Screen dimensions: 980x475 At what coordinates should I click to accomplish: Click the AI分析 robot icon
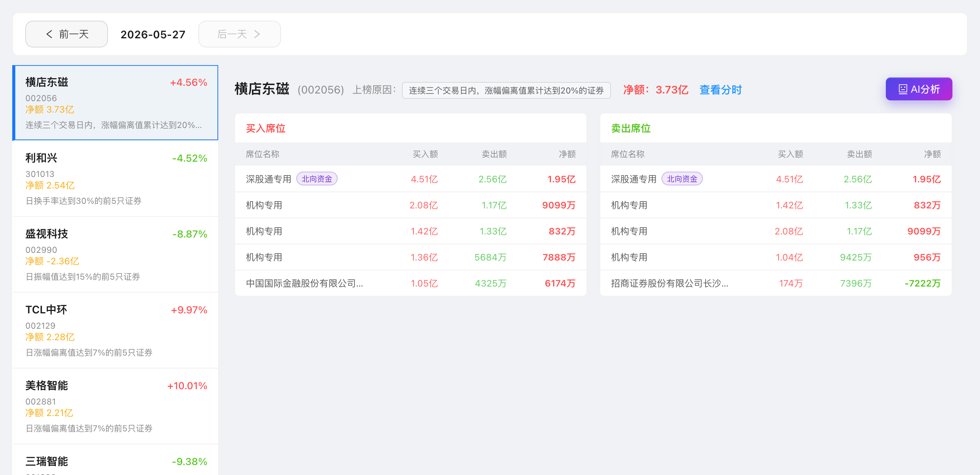coord(903,89)
